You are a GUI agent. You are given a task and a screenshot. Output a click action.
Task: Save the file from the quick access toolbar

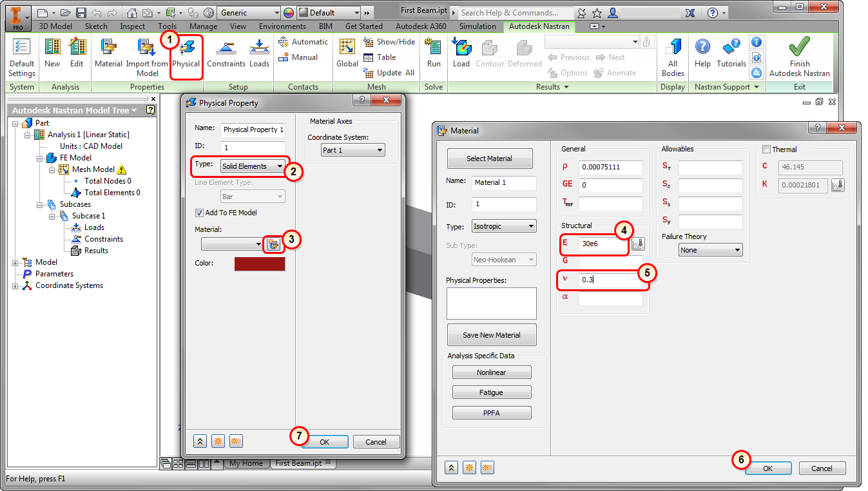point(81,12)
